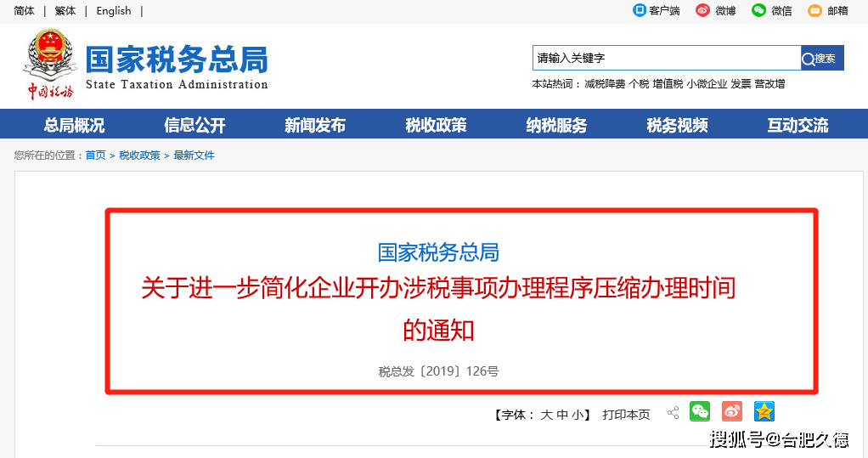
Task: Click the 客户端 icon in the top bar
Action: click(x=640, y=10)
